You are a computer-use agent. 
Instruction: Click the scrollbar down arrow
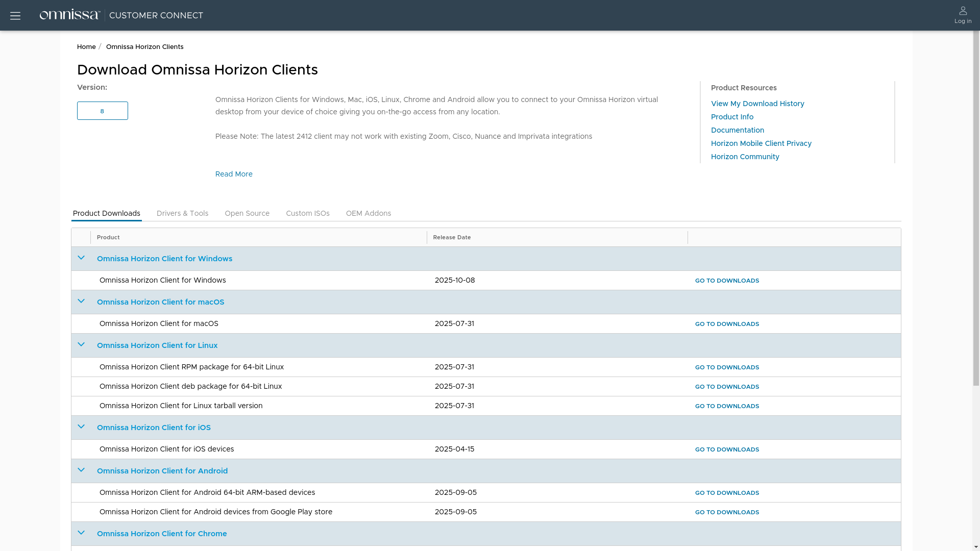pyautogui.click(x=976, y=547)
